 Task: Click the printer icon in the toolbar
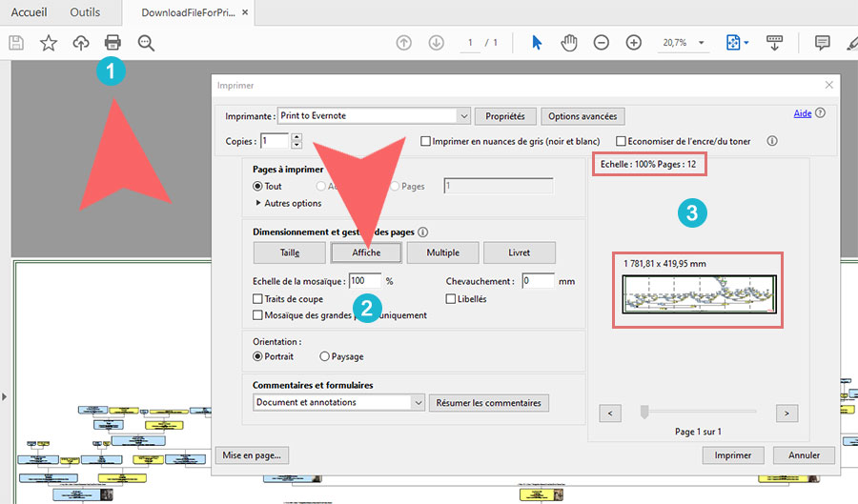(112, 43)
